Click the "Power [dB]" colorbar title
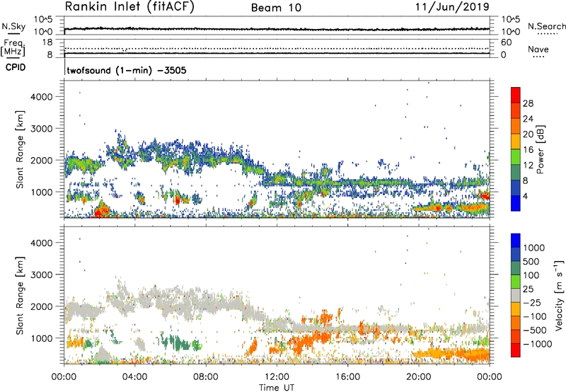Viewport: 566px width, 392px height. 540,149
